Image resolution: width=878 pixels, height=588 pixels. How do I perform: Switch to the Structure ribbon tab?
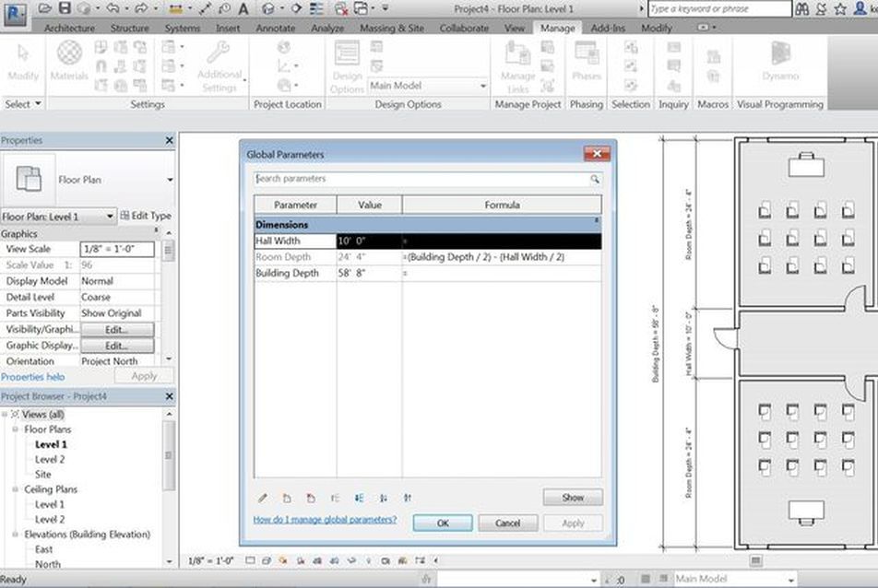129,28
